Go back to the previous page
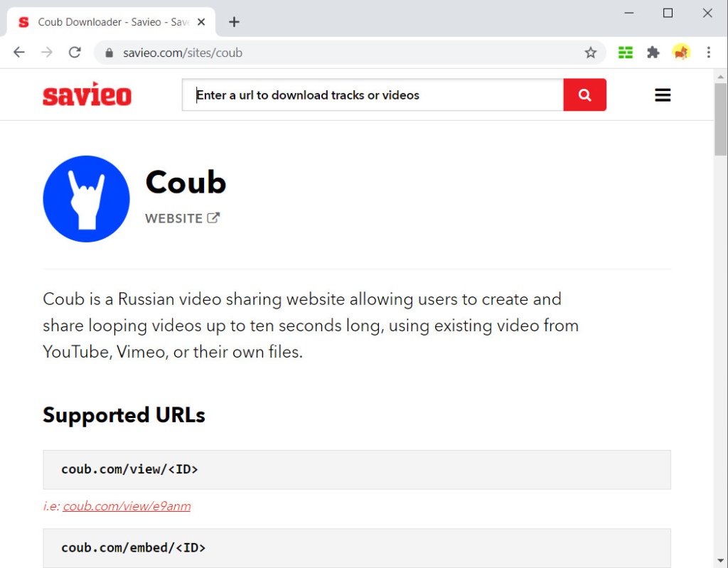 [19, 52]
